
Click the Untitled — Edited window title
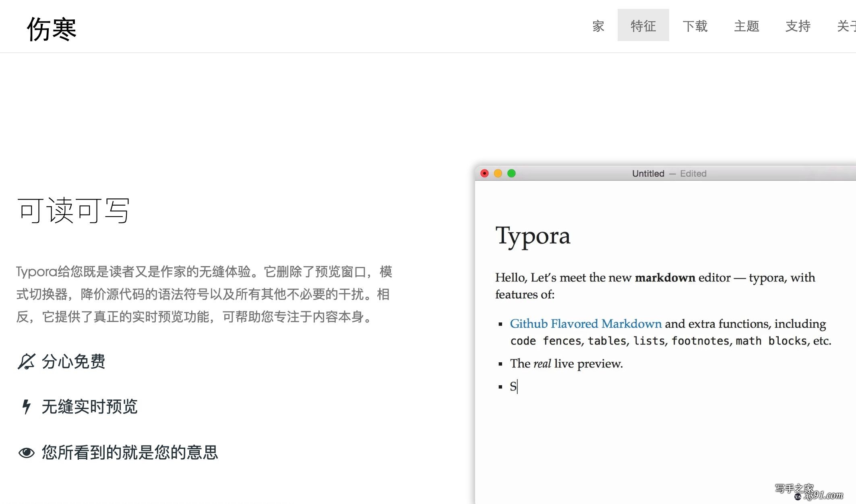point(669,174)
